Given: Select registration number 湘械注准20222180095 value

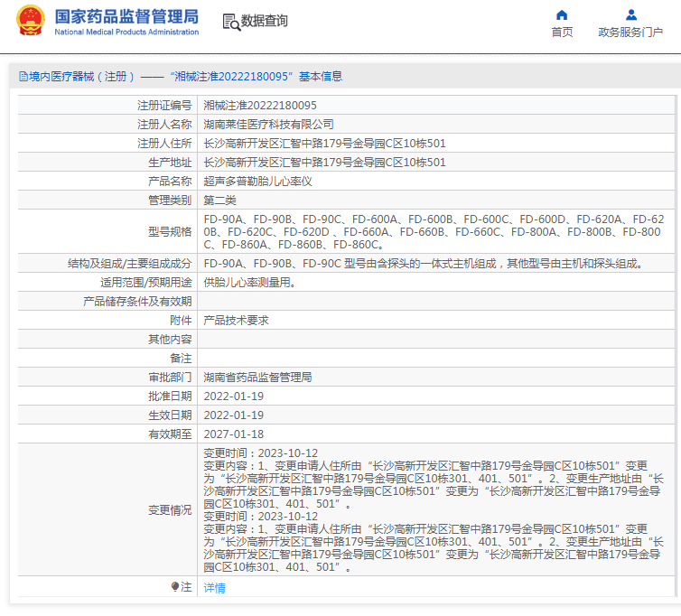Looking at the screenshot, I should 260,106.
